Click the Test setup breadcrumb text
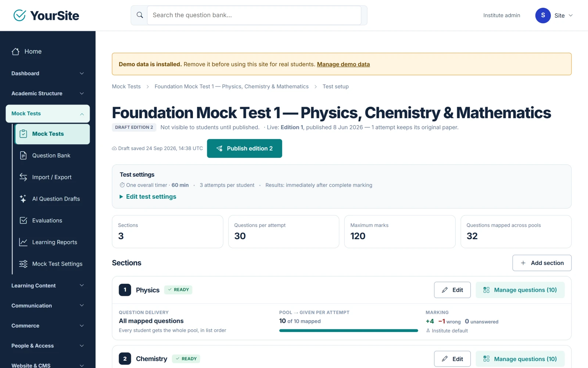The height and width of the screenshot is (368, 588). coord(336,86)
